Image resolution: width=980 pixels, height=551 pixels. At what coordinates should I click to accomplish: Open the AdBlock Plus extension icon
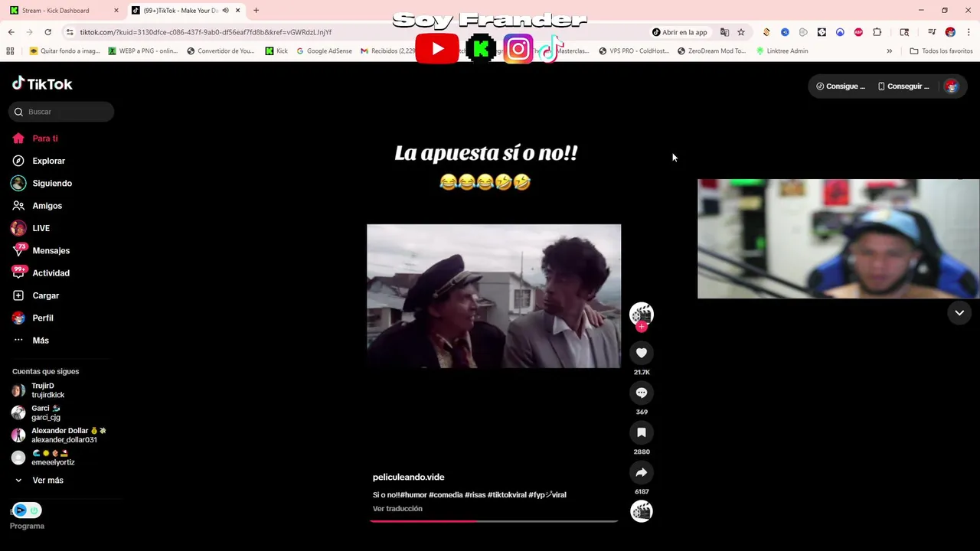(x=858, y=32)
